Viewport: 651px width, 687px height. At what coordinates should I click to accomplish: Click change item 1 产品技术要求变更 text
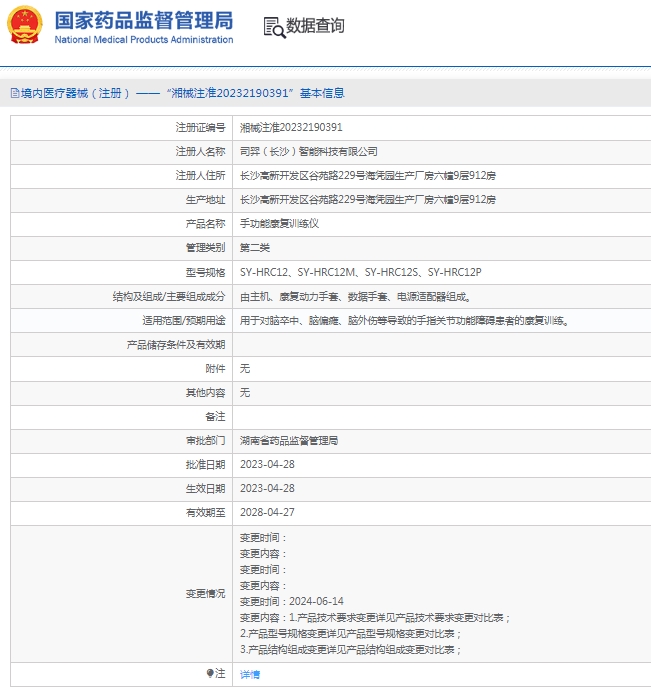point(375,618)
